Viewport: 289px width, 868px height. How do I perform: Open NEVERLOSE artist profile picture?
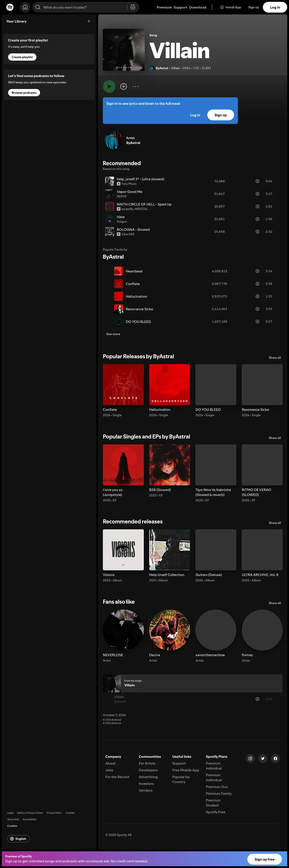click(x=123, y=630)
